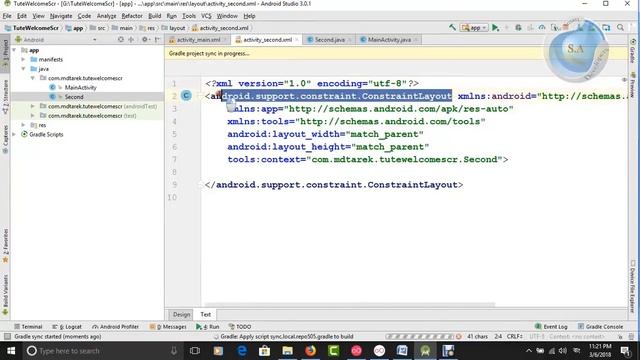Open Microsoft Edge from the taskbar

(242, 351)
